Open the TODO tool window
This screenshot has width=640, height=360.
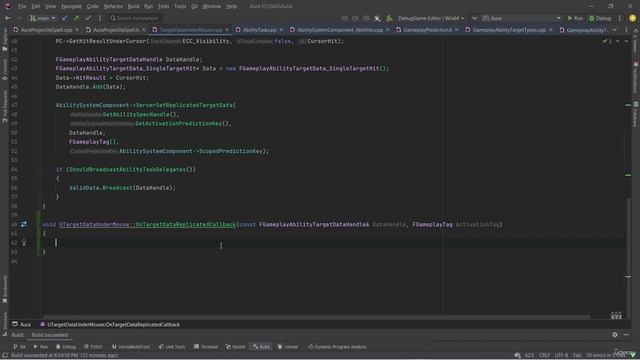[93, 347]
